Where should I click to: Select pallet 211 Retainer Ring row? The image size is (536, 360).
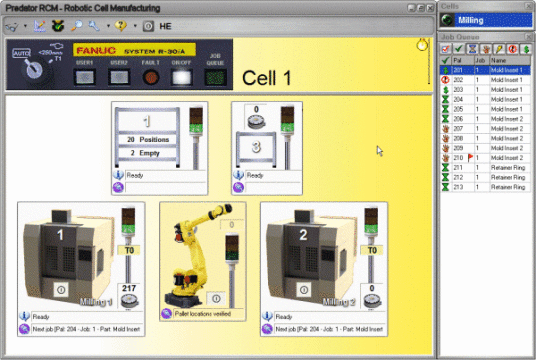click(x=485, y=168)
